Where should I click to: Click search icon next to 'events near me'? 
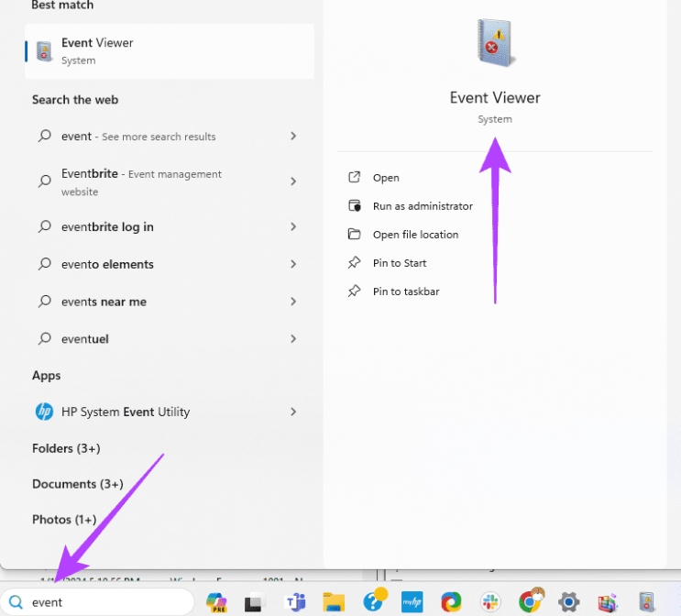pyautogui.click(x=44, y=301)
